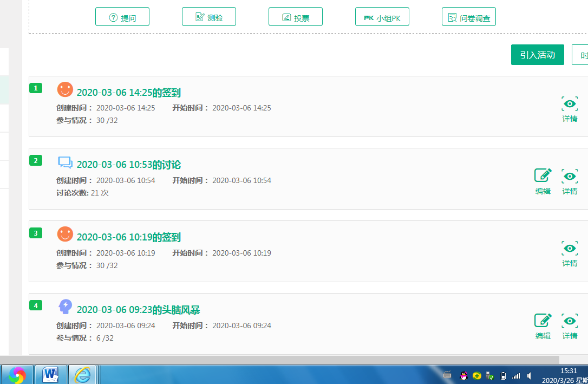Image resolution: width=588 pixels, height=384 pixels.
Task: Open details of the 10:19 sign-in activity
Action: (x=570, y=253)
